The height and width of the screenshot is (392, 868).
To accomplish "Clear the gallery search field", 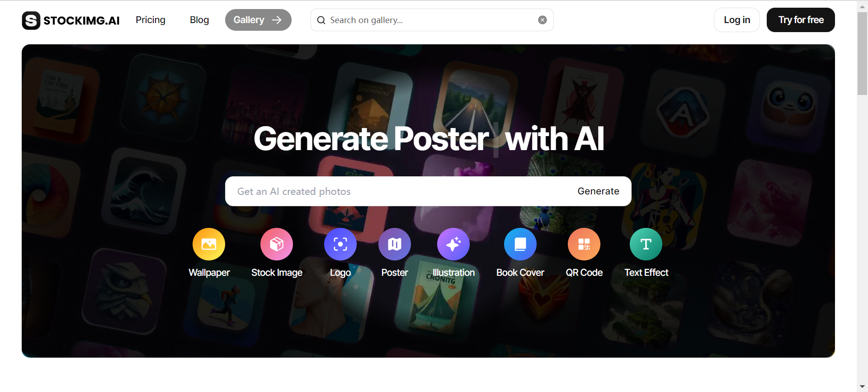I will 542,20.
